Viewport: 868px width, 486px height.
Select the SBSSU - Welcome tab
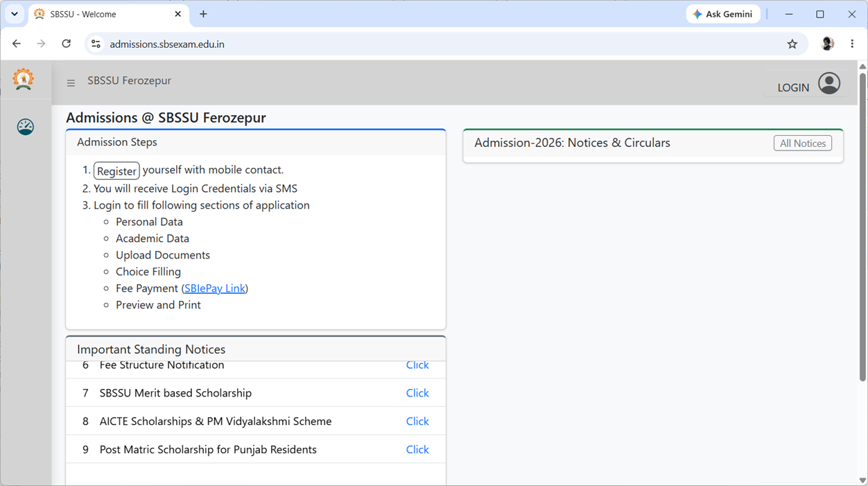point(108,14)
